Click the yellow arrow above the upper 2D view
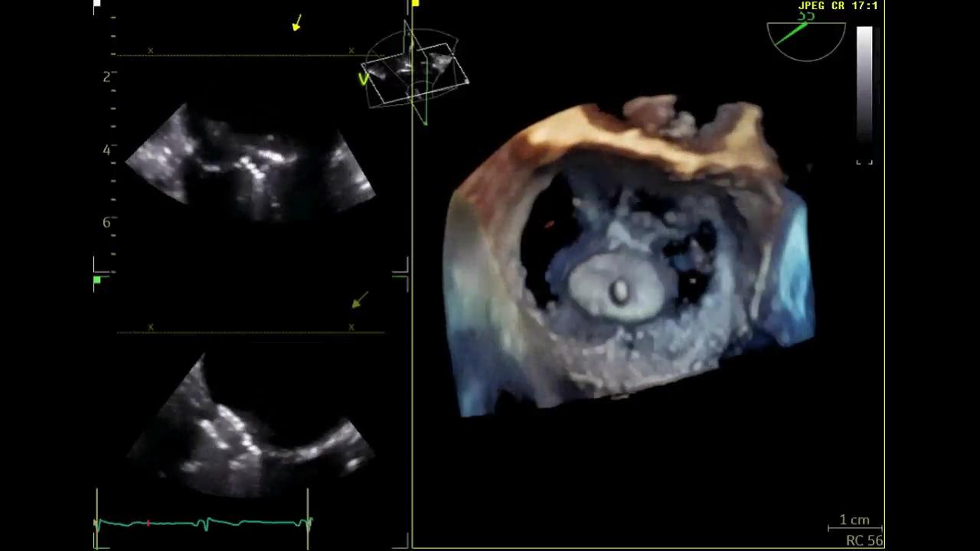This screenshot has width=980, height=551. tap(297, 23)
